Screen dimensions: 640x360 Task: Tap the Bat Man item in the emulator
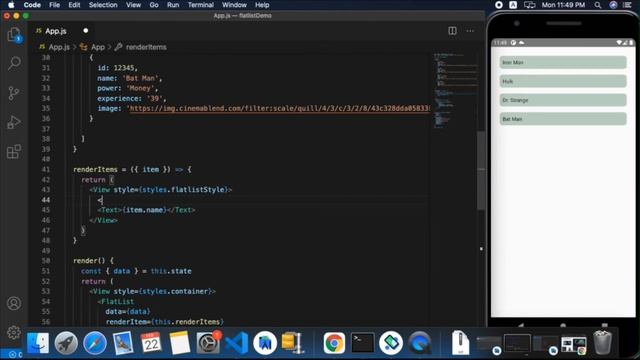point(563,119)
